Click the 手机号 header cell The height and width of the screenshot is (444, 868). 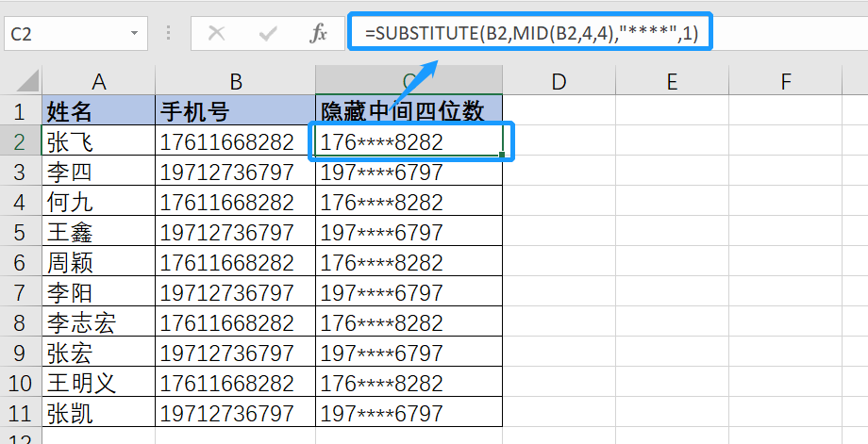click(x=235, y=110)
